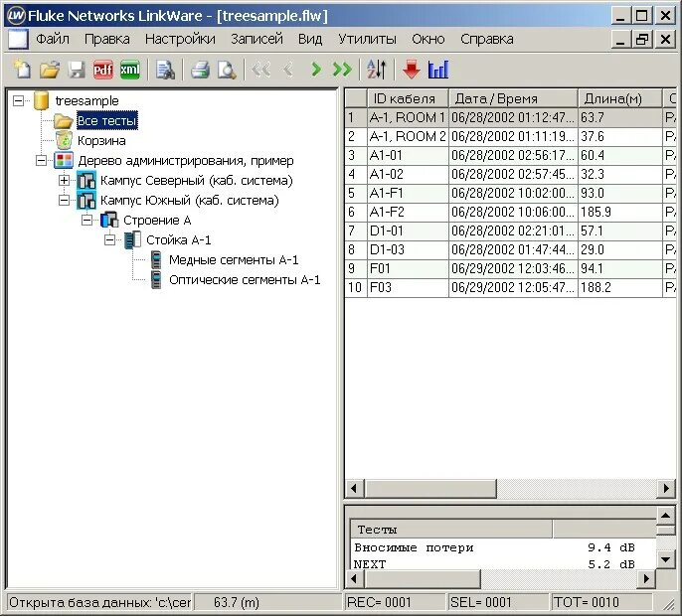Collapse the Кампус Южный node
The height and width of the screenshot is (616, 682).
tap(64, 201)
